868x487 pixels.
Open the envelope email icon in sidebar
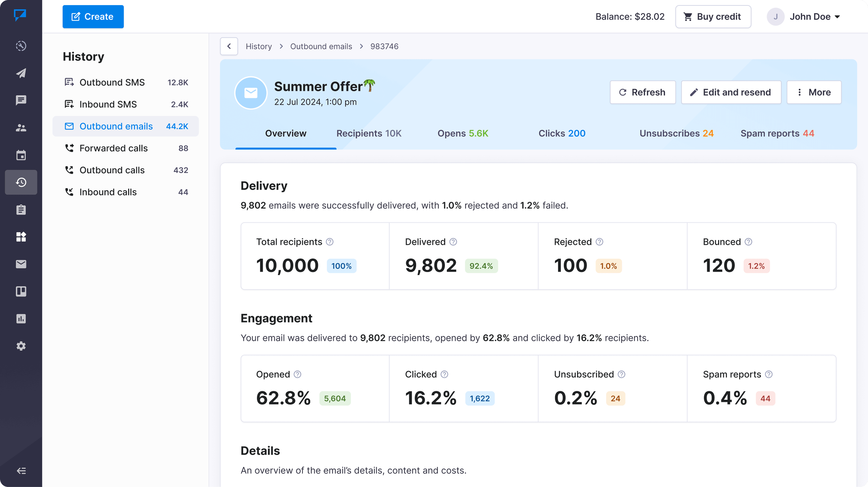click(x=21, y=264)
